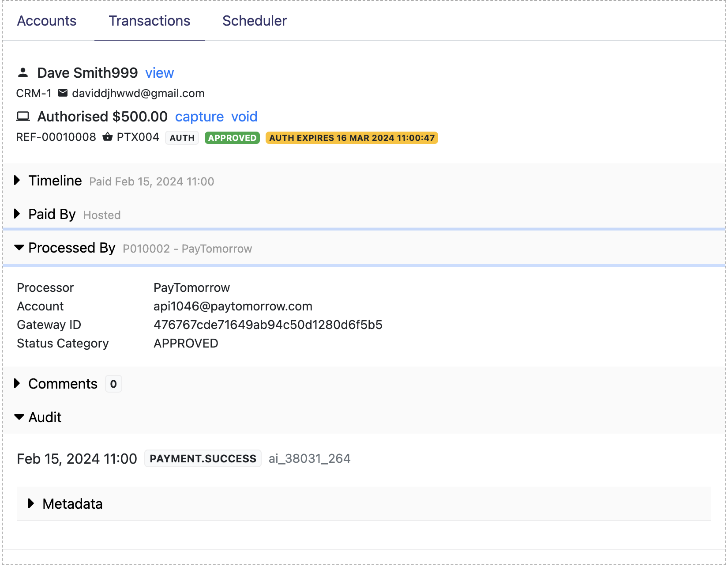This screenshot has width=728, height=567.
Task: Select email daviddjhwwd@gmail.com
Action: point(138,93)
